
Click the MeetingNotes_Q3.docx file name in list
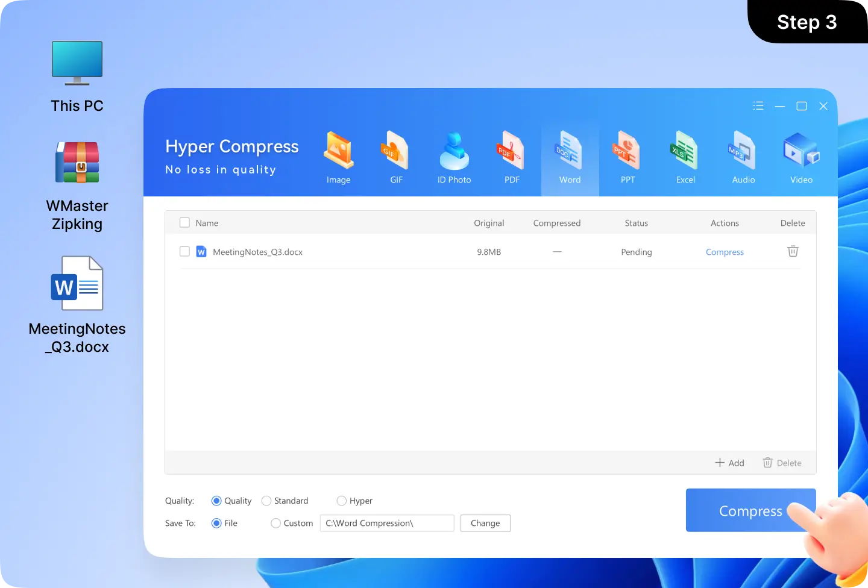tap(257, 252)
